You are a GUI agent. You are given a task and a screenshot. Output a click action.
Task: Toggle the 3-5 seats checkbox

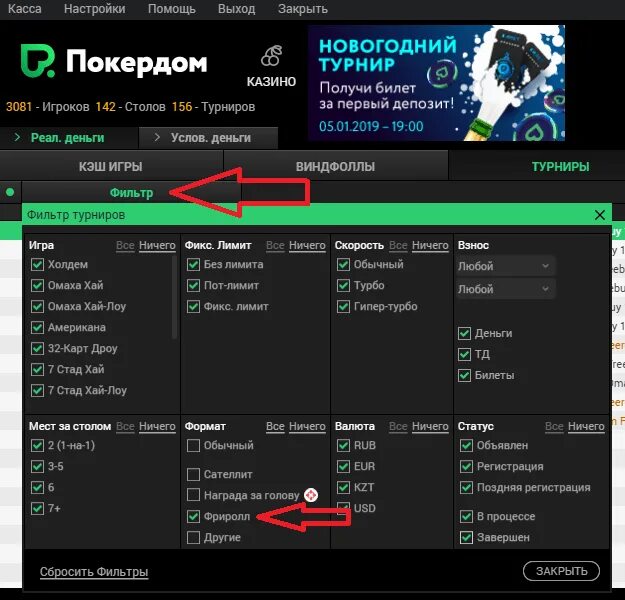point(37,466)
